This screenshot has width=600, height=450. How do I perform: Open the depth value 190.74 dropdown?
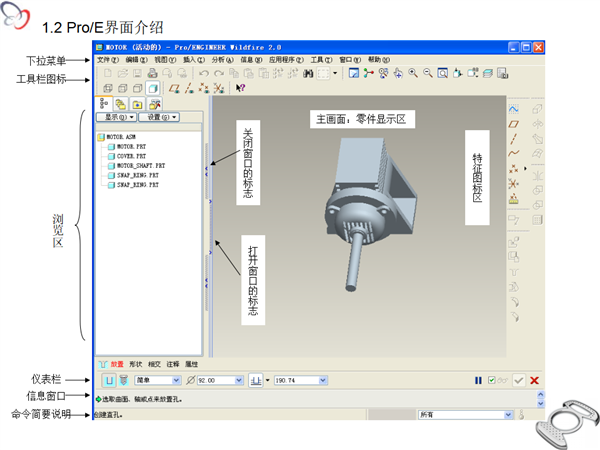[x=323, y=380]
